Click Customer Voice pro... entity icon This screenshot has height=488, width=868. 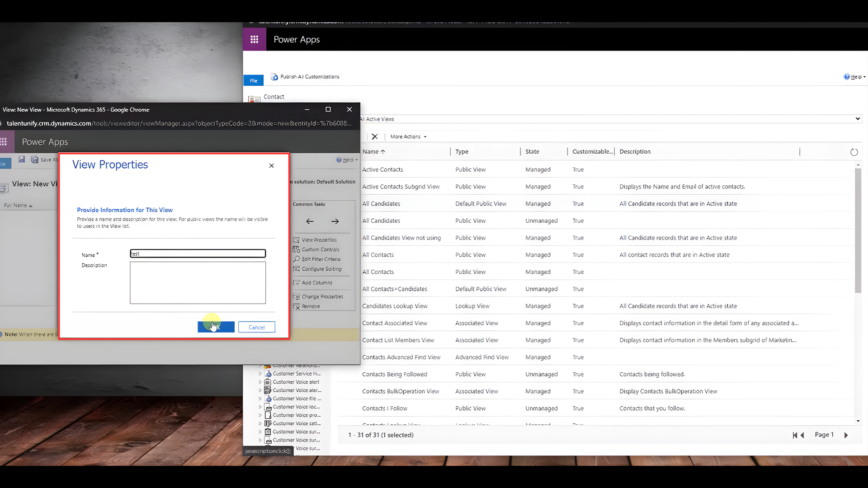point(268,415)
